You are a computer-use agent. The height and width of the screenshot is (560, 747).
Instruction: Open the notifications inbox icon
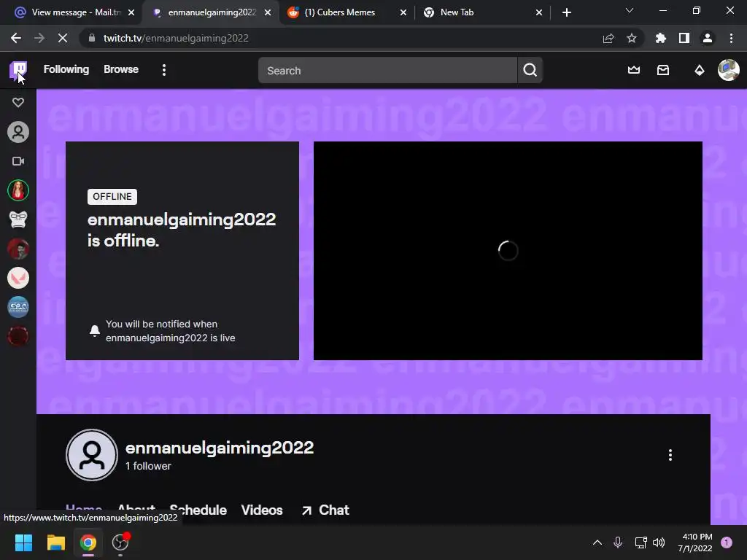tap(663, 70)
